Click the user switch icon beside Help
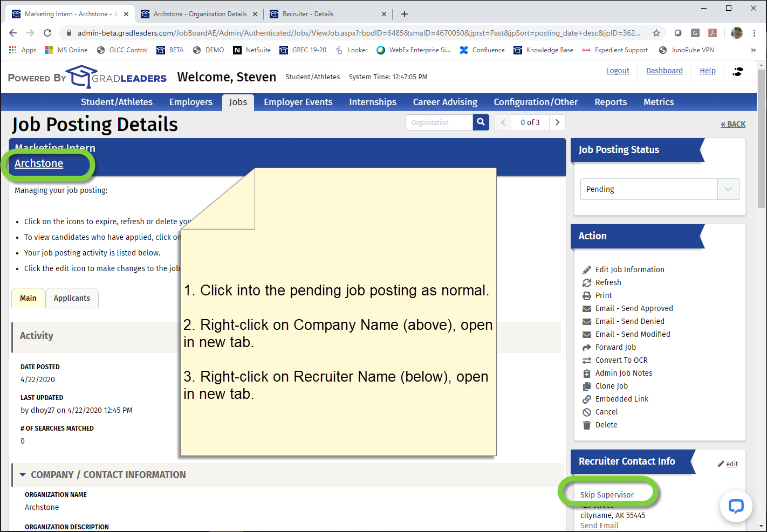 (738, 71)
